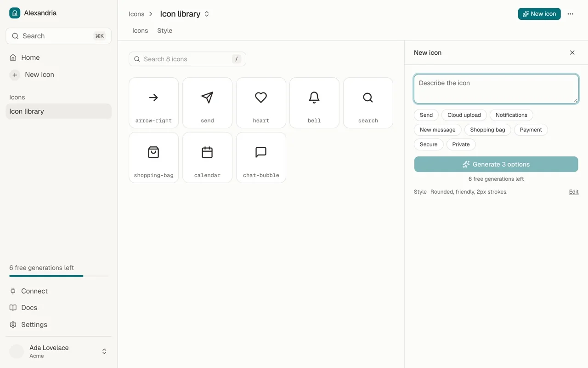The height and width of the screenshot is (368, 588).
Task: Open the three-dot more options menu
Action: click(571, 14)
